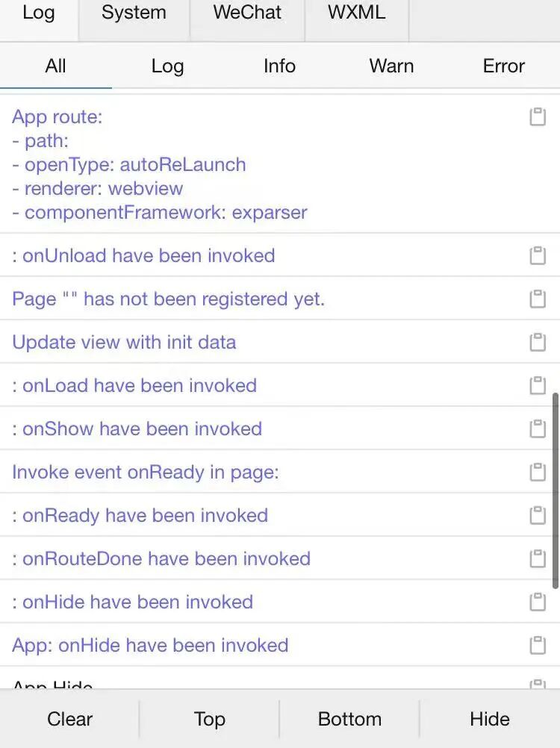Copy the onRouteDone invoked log entry
The width and height of the screenshot is (560, 748).
538,558
